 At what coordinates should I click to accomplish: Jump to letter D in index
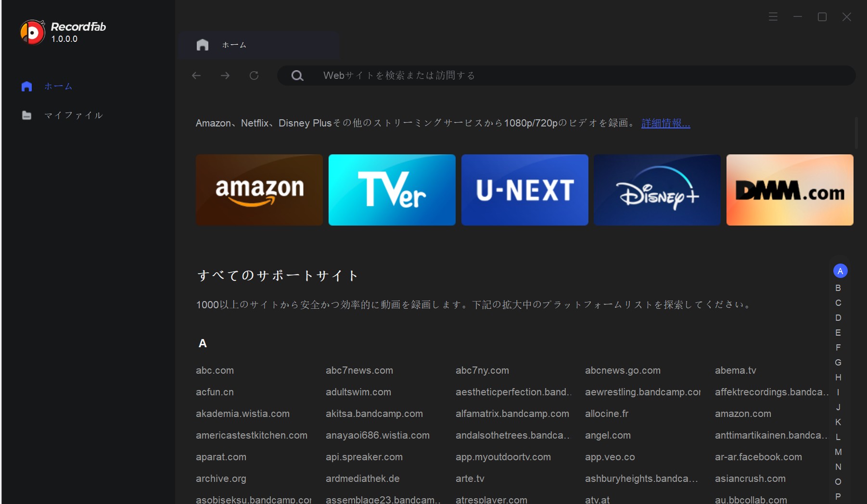coord(838,318)
